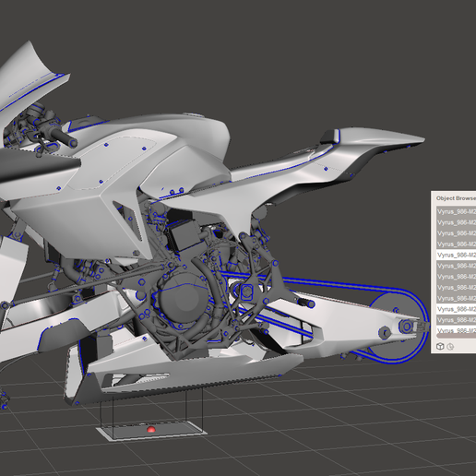Select the ninth Vyrus_986-M2 list entry
Viewport: 476px width, 476px height.
[456, 298]
